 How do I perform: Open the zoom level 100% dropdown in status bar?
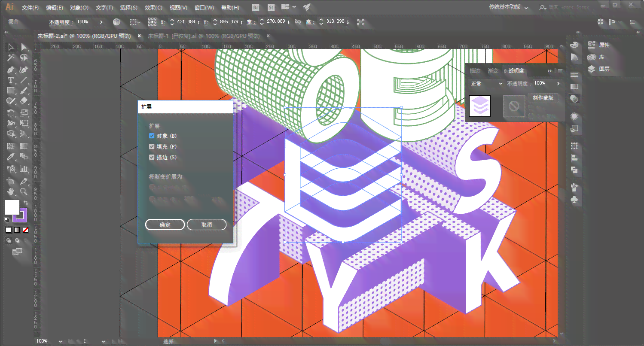click(60, 341)
